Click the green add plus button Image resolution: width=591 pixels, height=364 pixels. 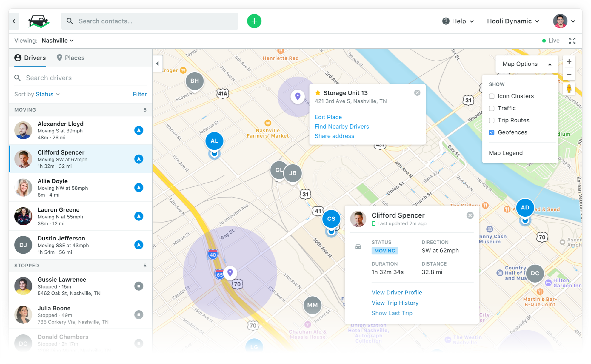[x=254, y=21]
